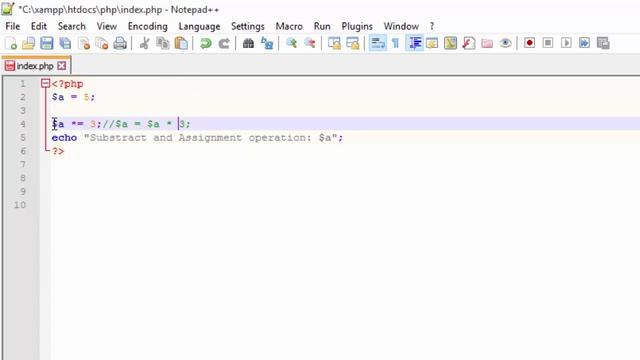Viewport: 640px width, 360px height.
Task: Collapse the <?php code fold marker
Action: [45, 84]
